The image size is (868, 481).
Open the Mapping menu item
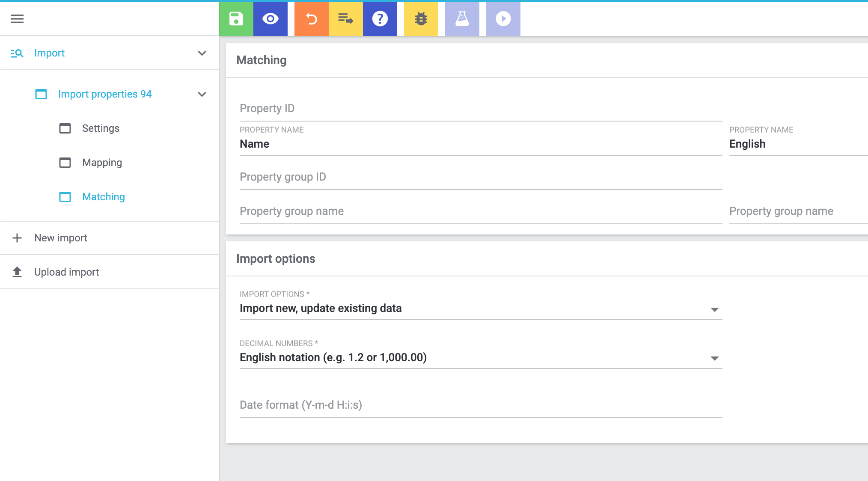[x=102, y=163]
